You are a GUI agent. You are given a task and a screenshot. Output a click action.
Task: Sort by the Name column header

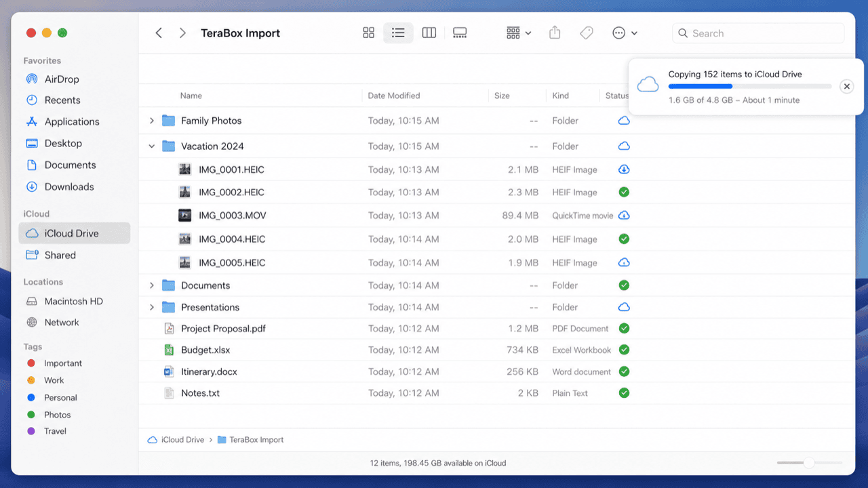[x=191, y=96]
